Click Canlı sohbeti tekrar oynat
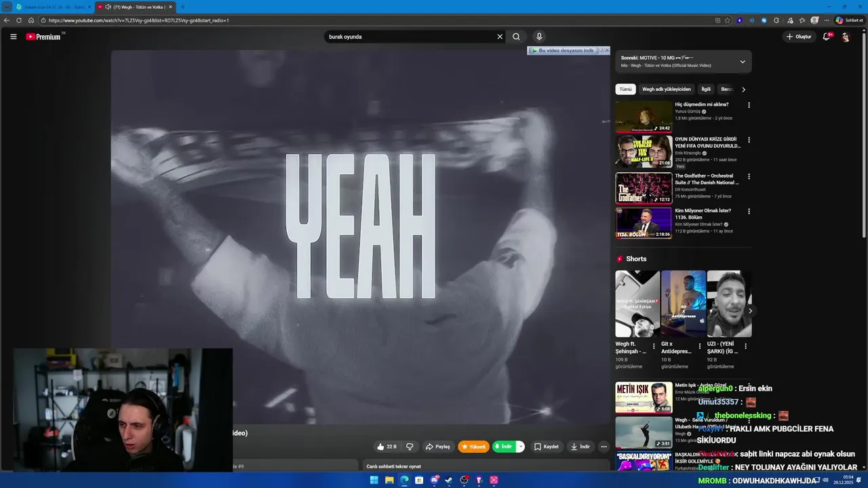868x488 pixels. click(x=393, y=466)
